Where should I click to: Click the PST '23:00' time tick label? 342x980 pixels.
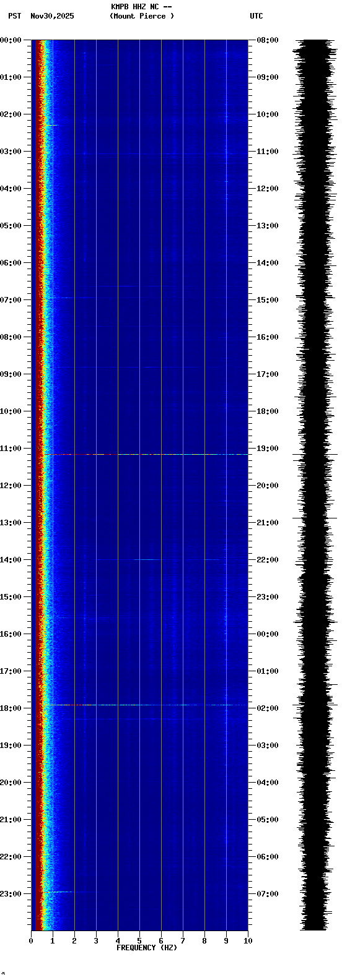[x=11, y=894]
